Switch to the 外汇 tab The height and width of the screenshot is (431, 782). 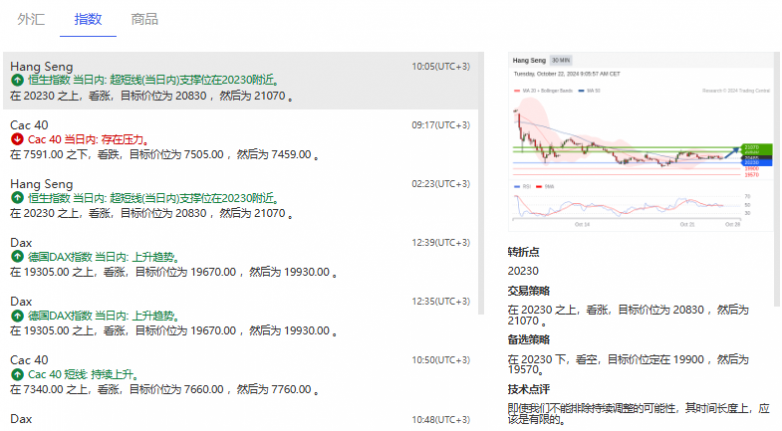[31, 19]
